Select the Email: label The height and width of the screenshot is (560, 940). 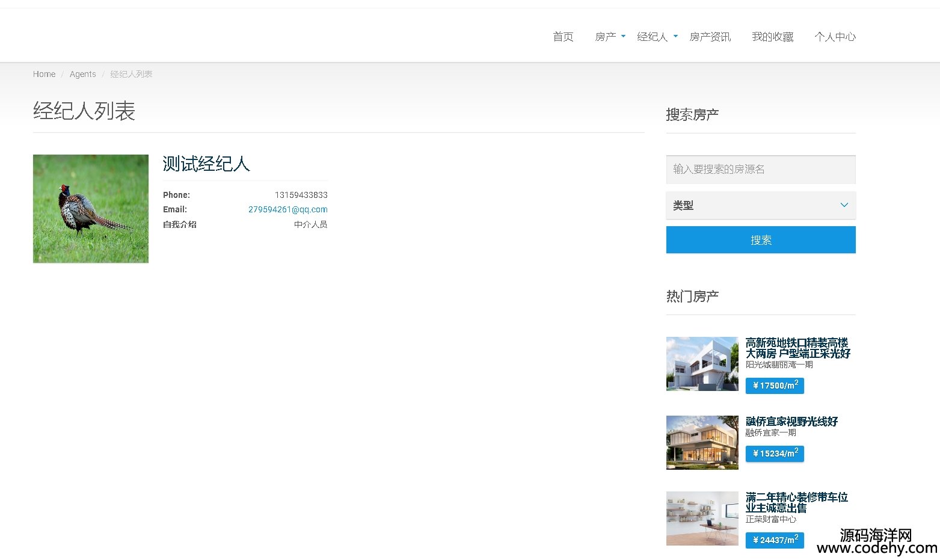[175, 209]
